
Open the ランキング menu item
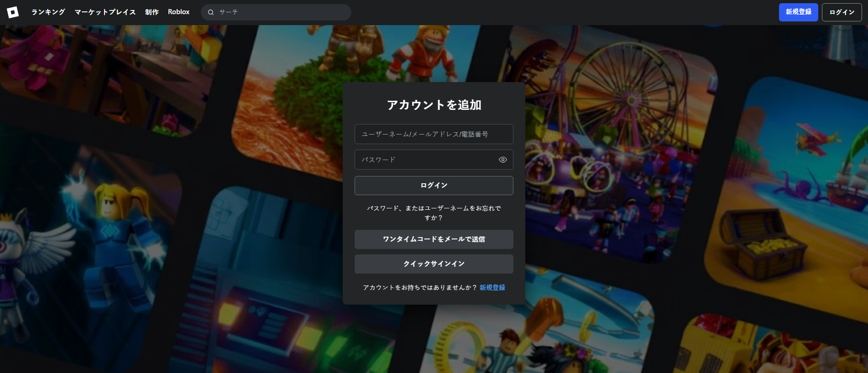pyautogui.click(x=48, y=12)
